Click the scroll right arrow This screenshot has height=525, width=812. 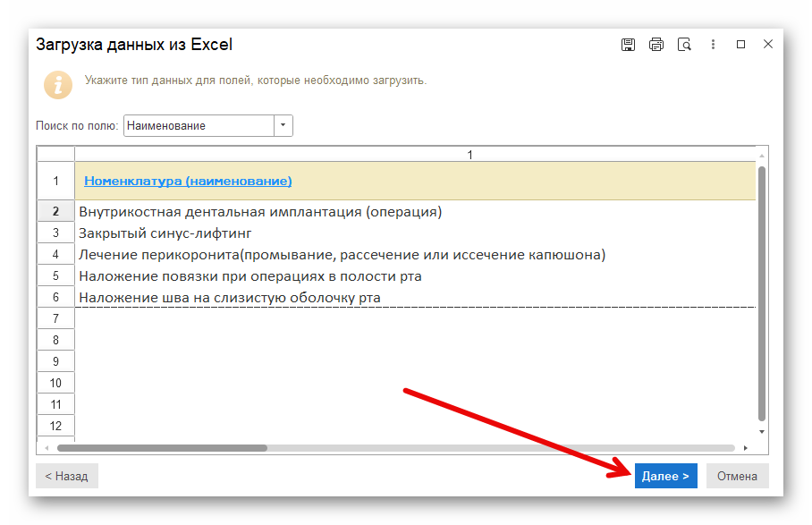[x=745, y=448]
